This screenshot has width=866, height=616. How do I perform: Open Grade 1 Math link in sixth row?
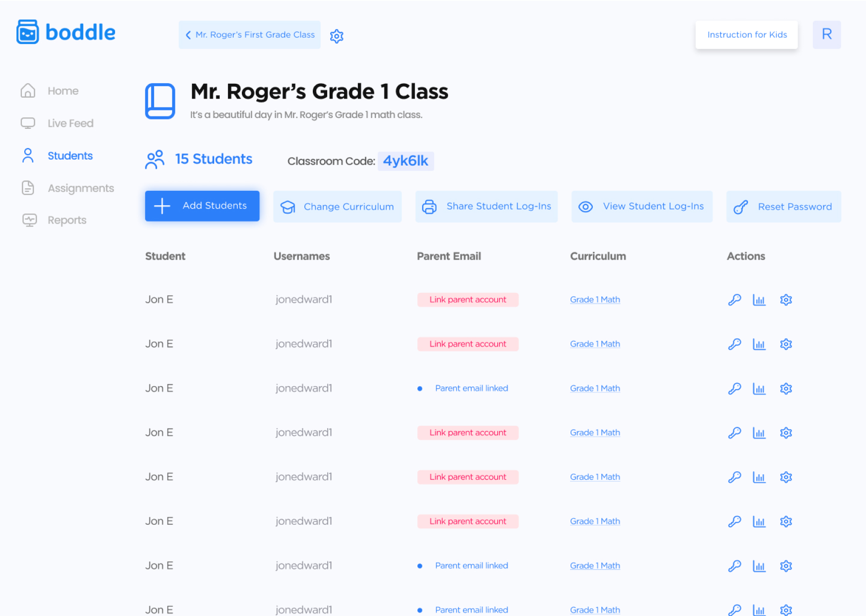(x=595, y=521)
